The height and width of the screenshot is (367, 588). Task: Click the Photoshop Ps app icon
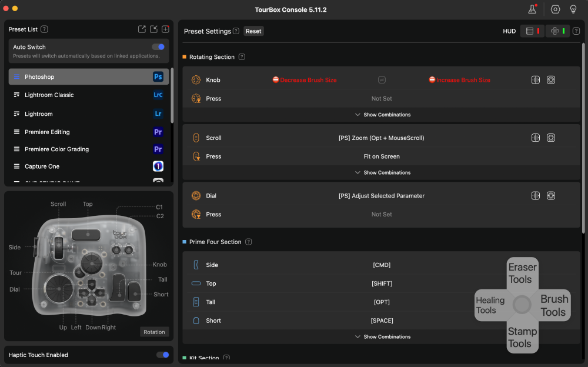158,76
